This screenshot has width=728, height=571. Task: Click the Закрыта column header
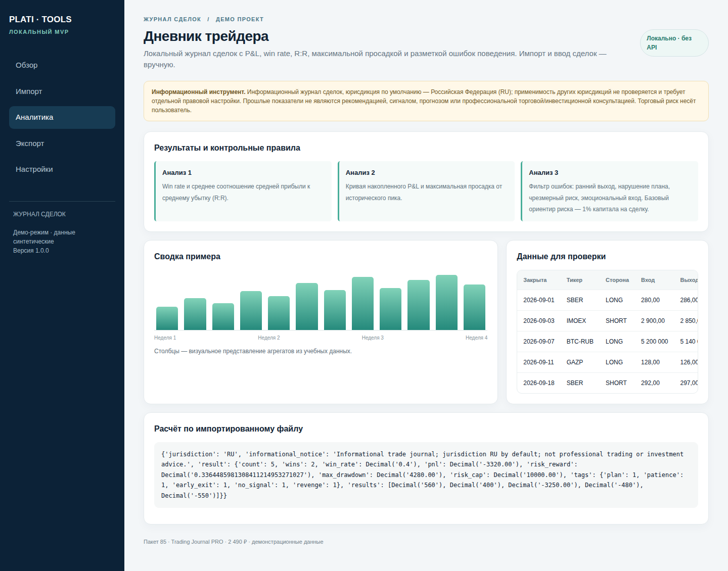(x=535, y=280)
